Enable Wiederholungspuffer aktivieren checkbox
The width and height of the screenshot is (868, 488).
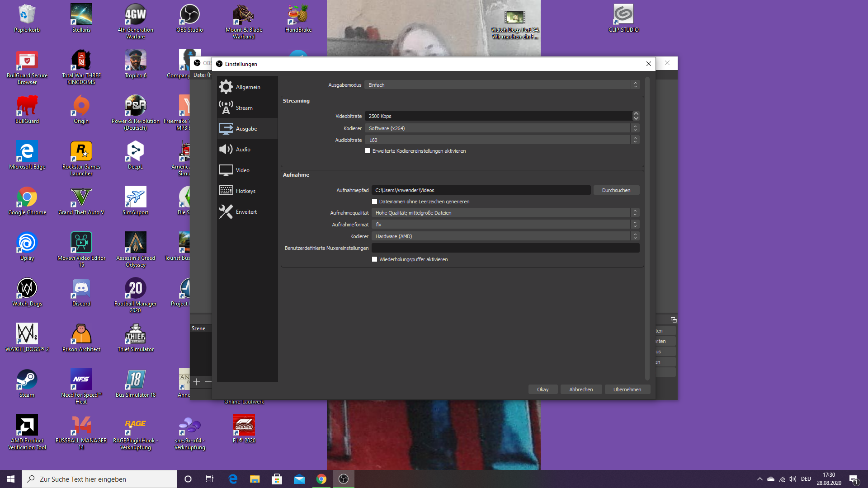point(374,259)
